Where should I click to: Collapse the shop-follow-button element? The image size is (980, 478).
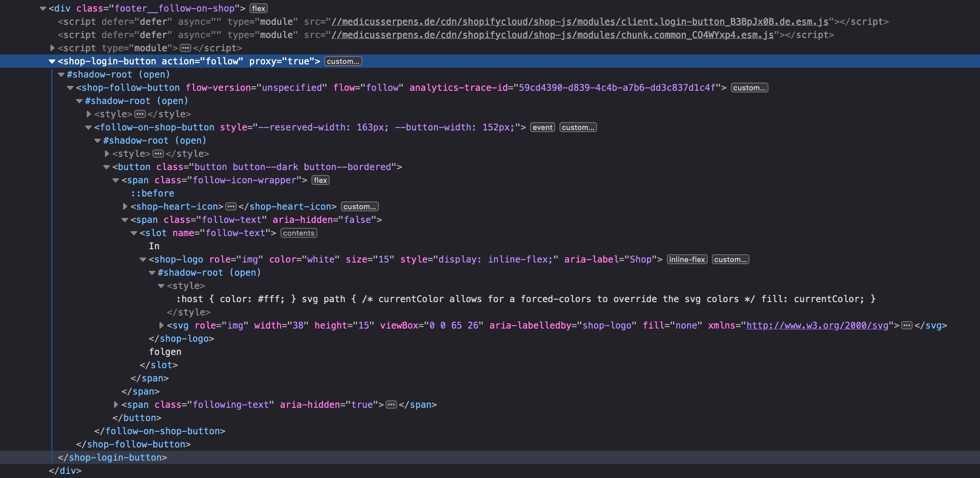click(x=70, y=88)
